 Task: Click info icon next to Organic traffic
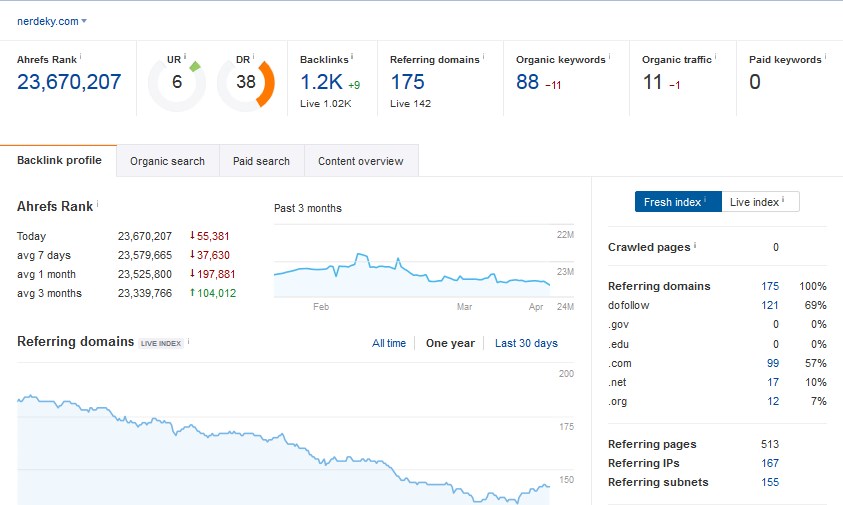(716, 56)
